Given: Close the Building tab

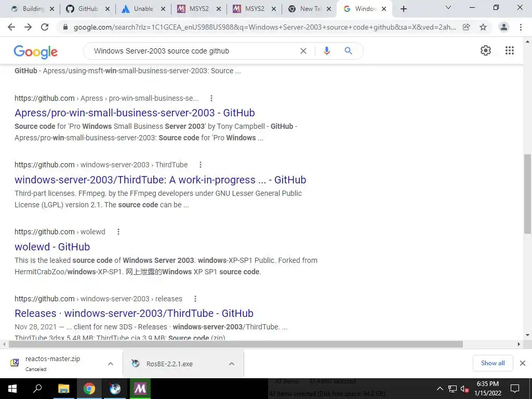Looking at the screenshot, I should 52,9.
